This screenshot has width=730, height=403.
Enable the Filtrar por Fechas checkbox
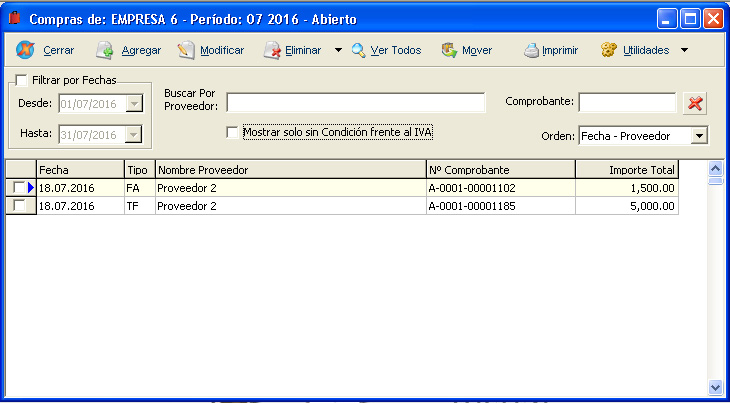pos(23,80)
